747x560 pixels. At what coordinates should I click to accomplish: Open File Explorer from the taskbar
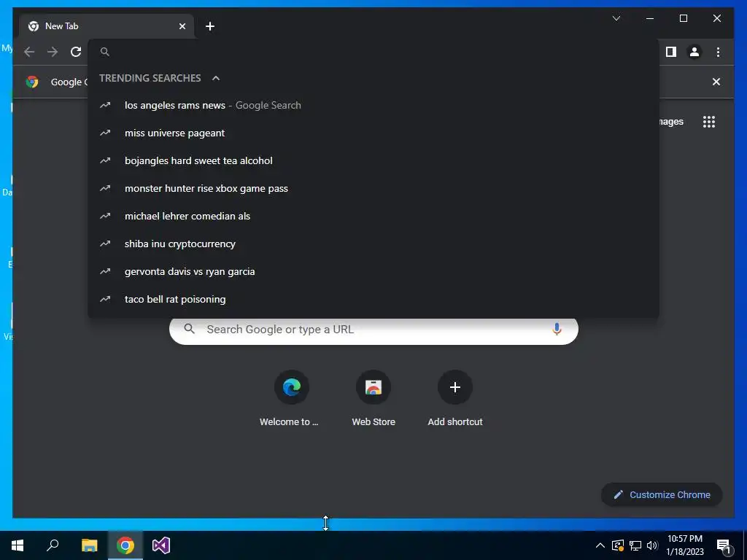(89, 545)
